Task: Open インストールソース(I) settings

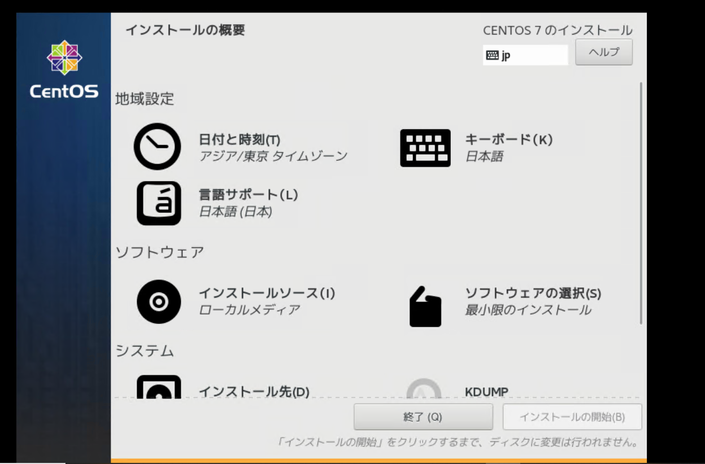Action: pos(267,293)
